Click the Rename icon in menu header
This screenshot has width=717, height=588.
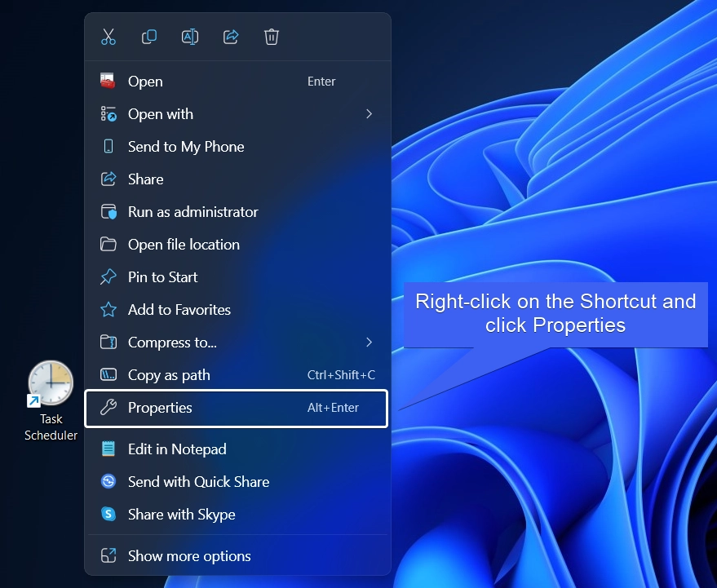[190, 37]
